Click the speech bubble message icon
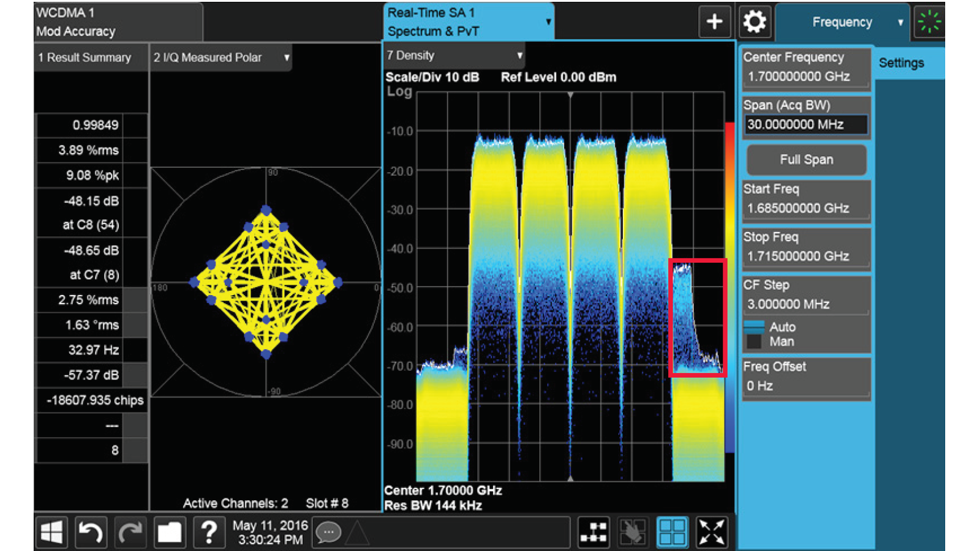Screen dimensions: 980x551 click(328, 533)
